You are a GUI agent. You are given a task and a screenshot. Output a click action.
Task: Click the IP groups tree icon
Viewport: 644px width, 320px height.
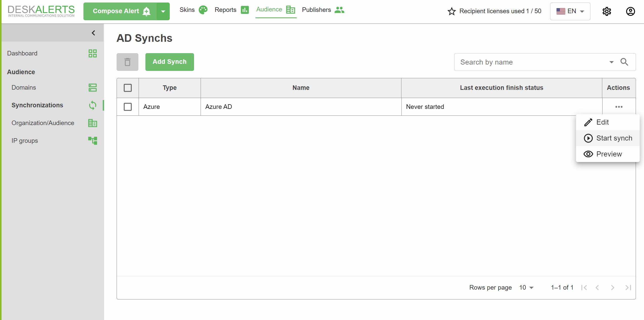tap(93, 141)
